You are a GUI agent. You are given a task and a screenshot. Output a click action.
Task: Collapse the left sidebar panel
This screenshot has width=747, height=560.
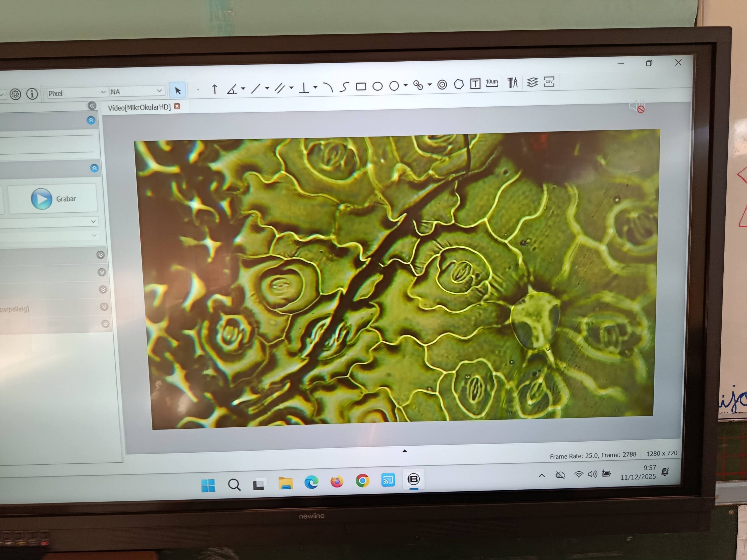[92, 106]
